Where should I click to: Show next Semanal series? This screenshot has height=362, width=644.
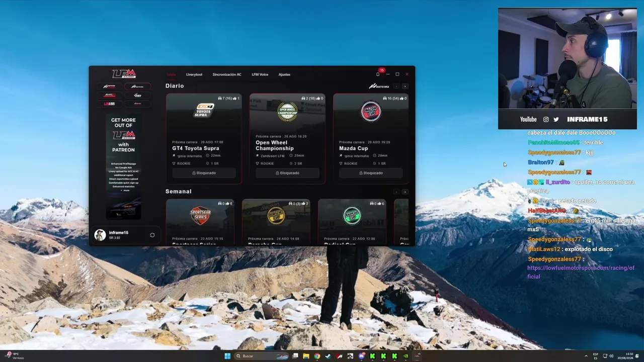click(x=405, y=192)
